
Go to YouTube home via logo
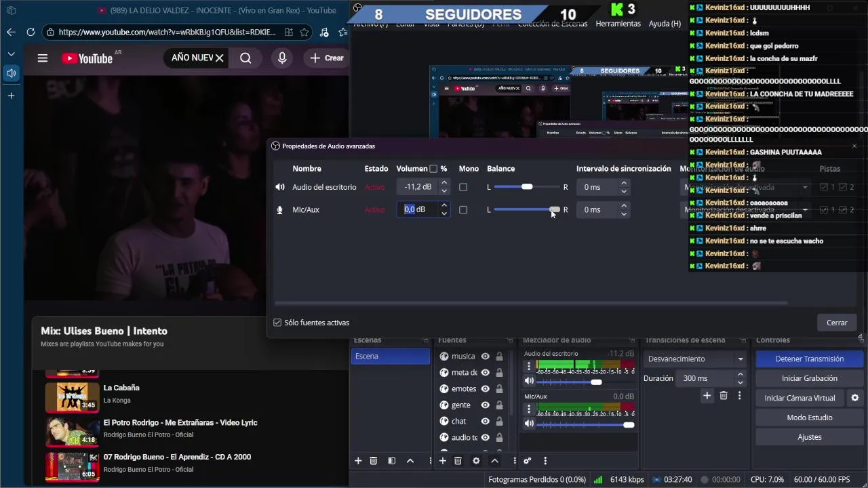[87, 58]
